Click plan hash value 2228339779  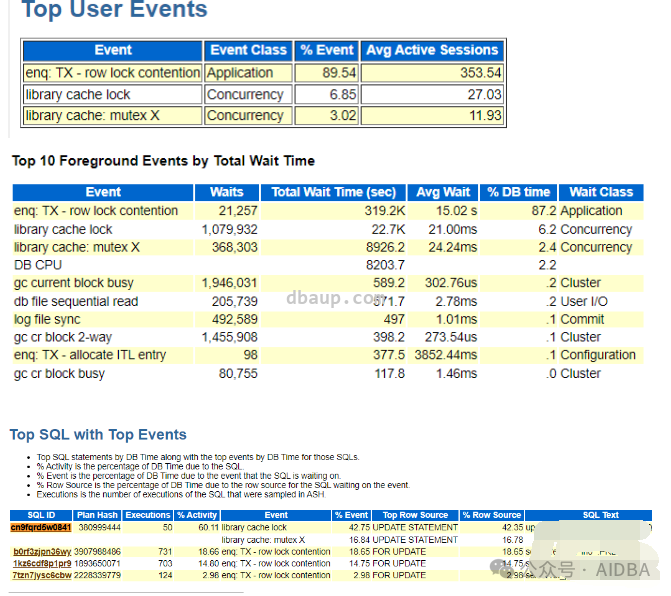pyautogui.click(x=97, y=575)
